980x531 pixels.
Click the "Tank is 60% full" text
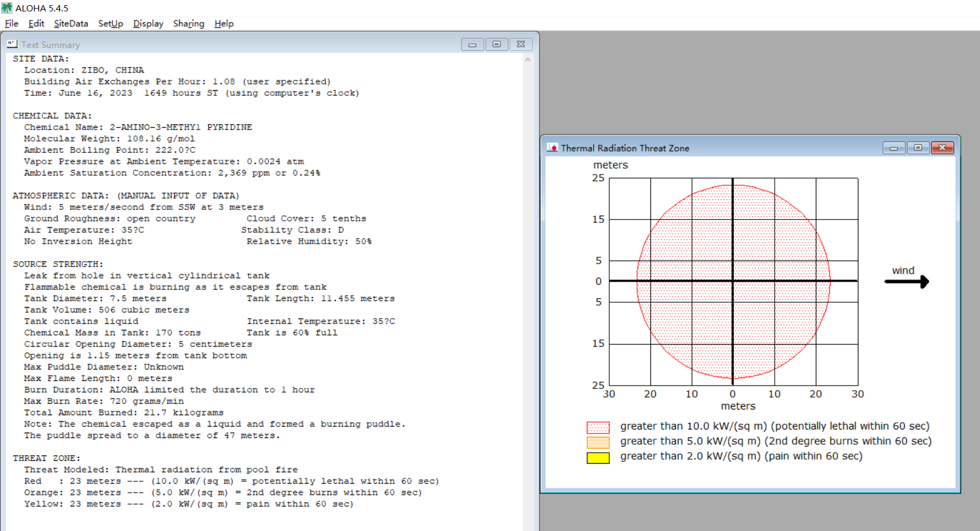pos(292,333)
